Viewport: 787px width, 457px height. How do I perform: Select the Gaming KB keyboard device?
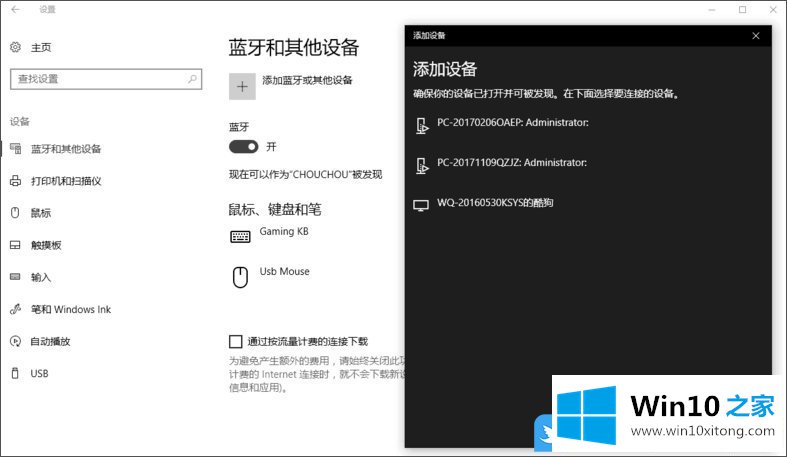(x=283, y=233)
